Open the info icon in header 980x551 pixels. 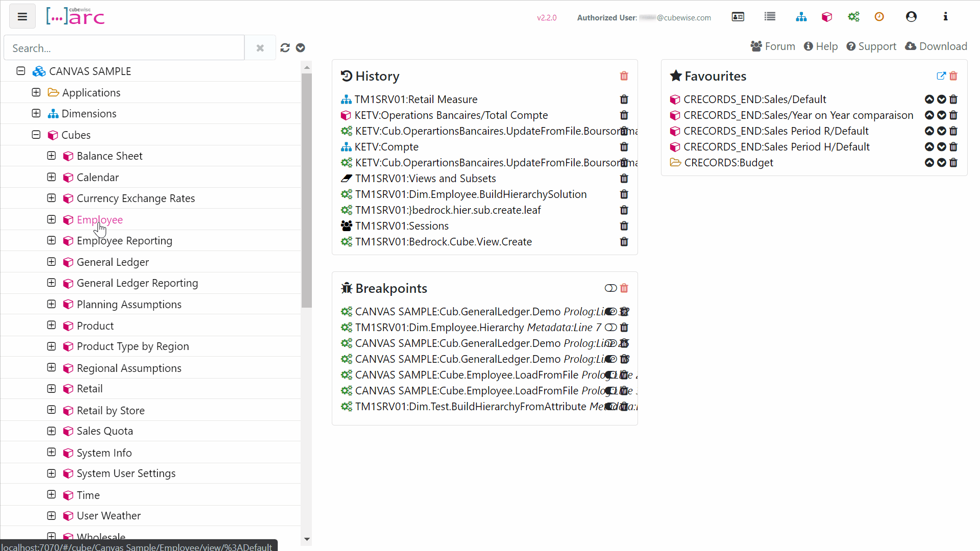tap(945, 17)
